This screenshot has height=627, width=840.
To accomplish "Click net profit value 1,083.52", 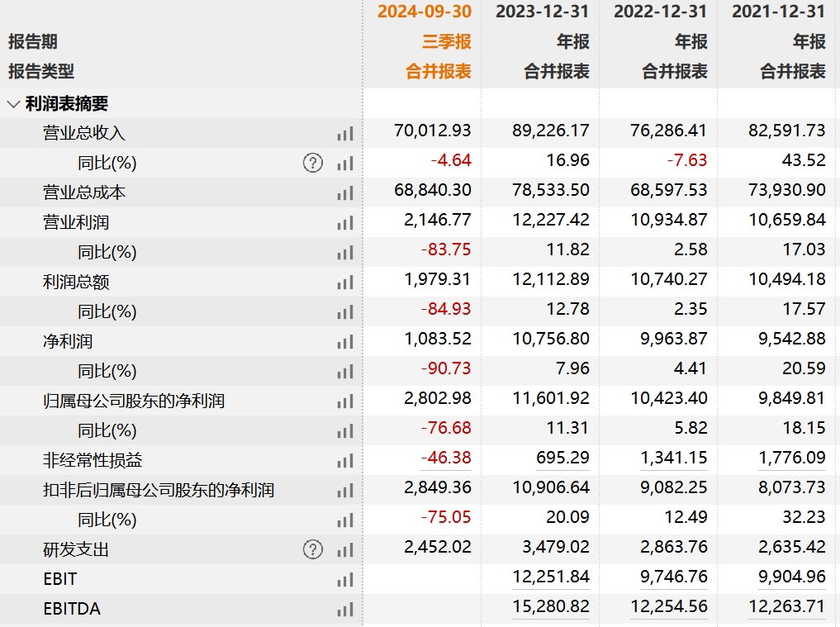I will (x=438, y=339).
